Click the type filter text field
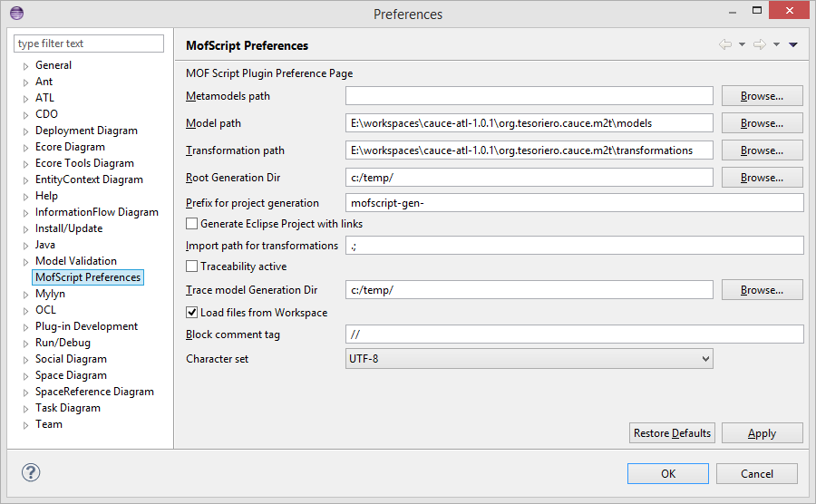The height and width of the screenshot is (504, 816). tap(89, 44)
